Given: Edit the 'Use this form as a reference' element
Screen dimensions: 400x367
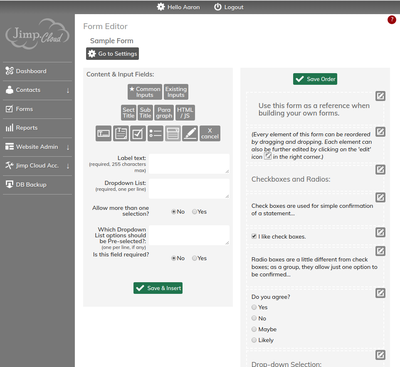Looking at the screenshot, I should 380,96.
